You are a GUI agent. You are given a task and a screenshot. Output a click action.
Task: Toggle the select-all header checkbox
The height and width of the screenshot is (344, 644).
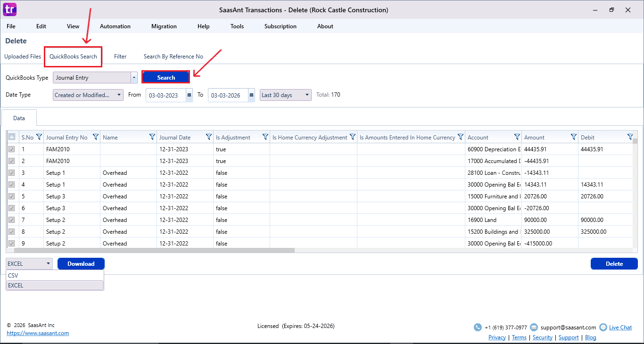(12, 137)
